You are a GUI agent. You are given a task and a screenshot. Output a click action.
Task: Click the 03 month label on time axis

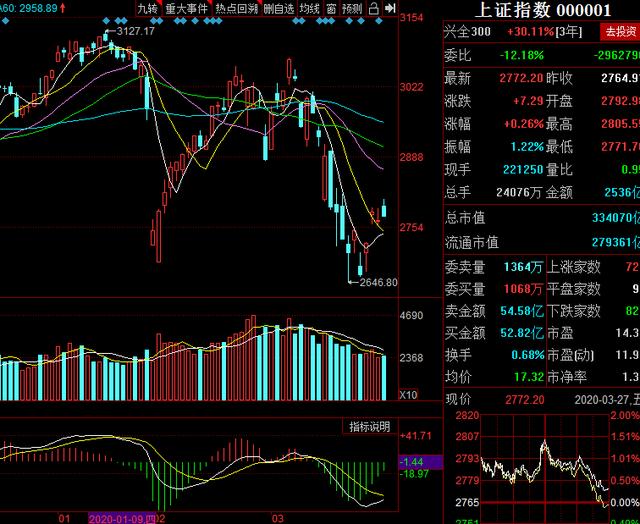pyautogui.click(x=278, y=518)
